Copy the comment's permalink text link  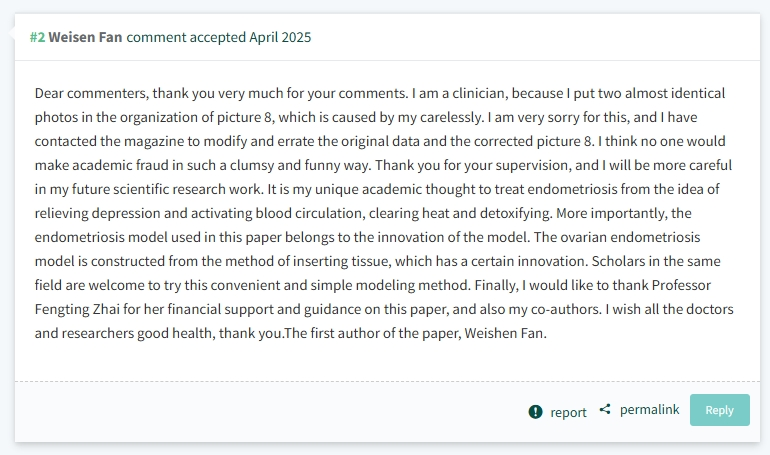click(649, 409)
